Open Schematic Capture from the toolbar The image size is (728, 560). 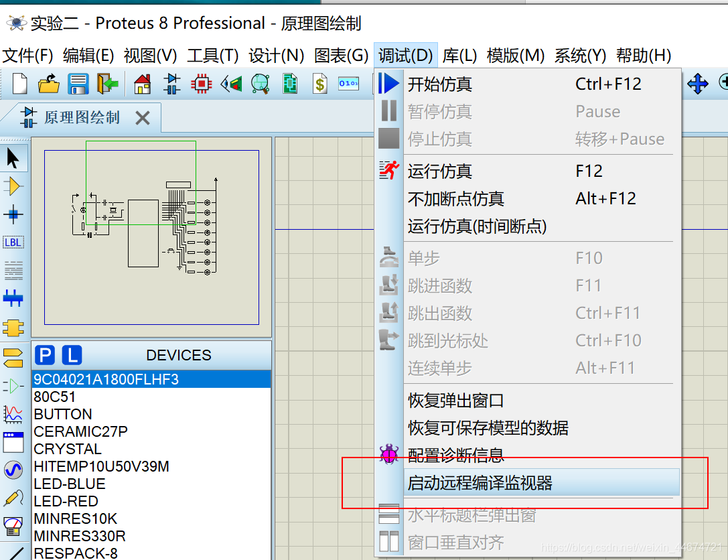(x=171, y=84)
